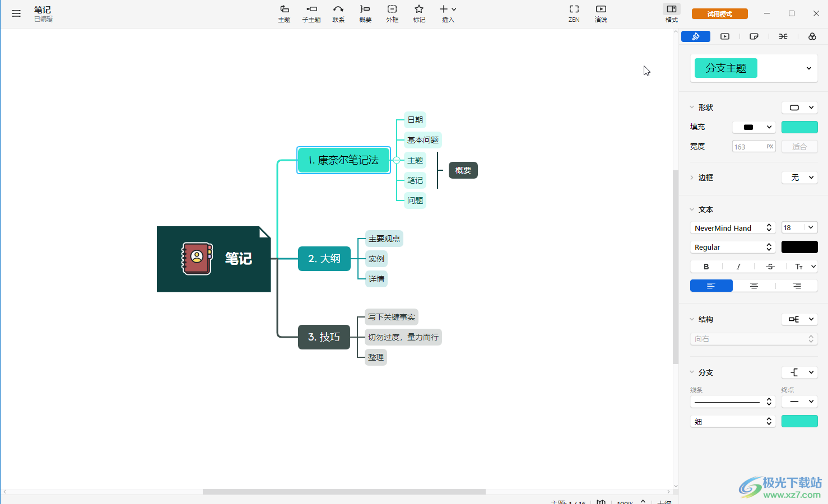Click the vertical canvas scrollbar thumb
Image resolution: width=828 pixels, height=504 pixels.
[676, 267]
